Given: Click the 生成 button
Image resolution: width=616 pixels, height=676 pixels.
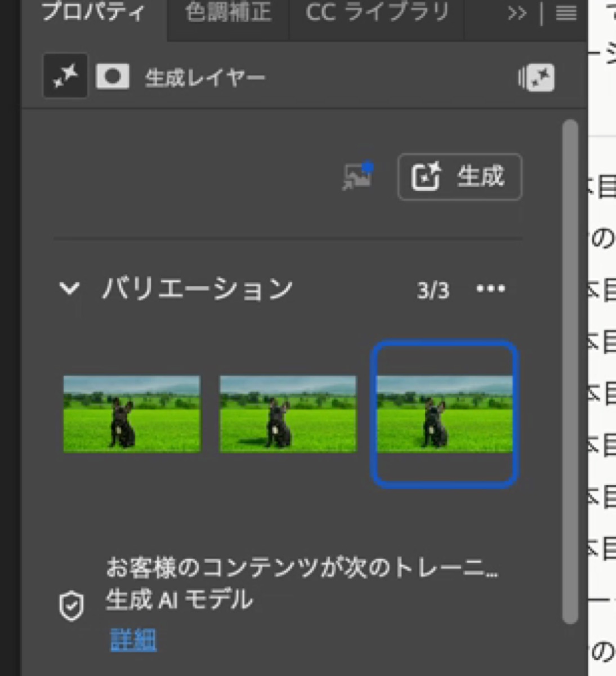Looking at the screenshot, I should coord(459,177).
